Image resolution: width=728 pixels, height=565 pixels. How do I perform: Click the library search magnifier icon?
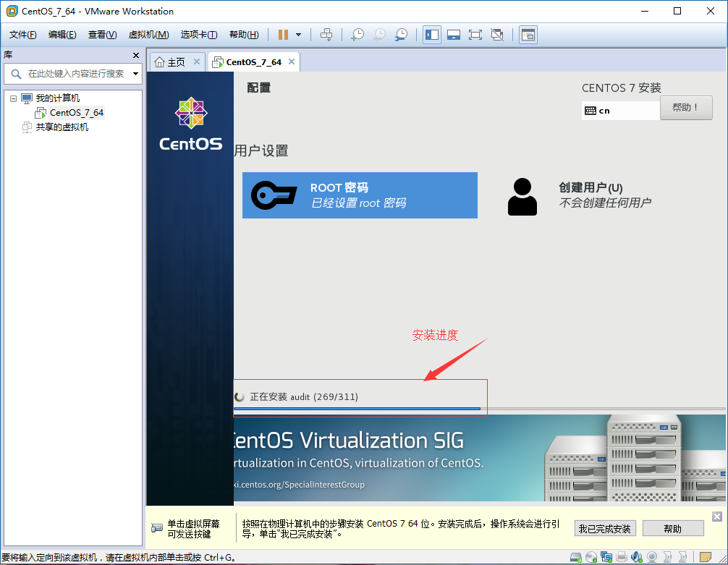(16, 74)
